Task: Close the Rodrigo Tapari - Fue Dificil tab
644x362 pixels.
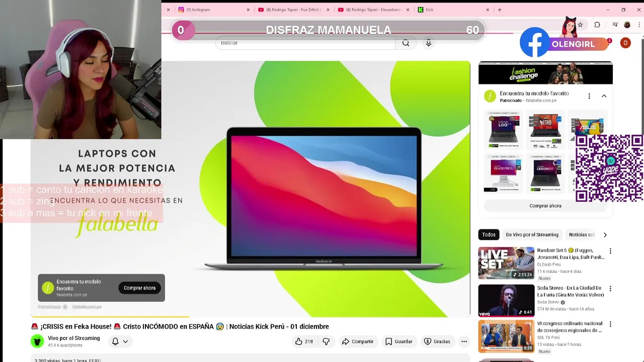Action: coord(328,10)
